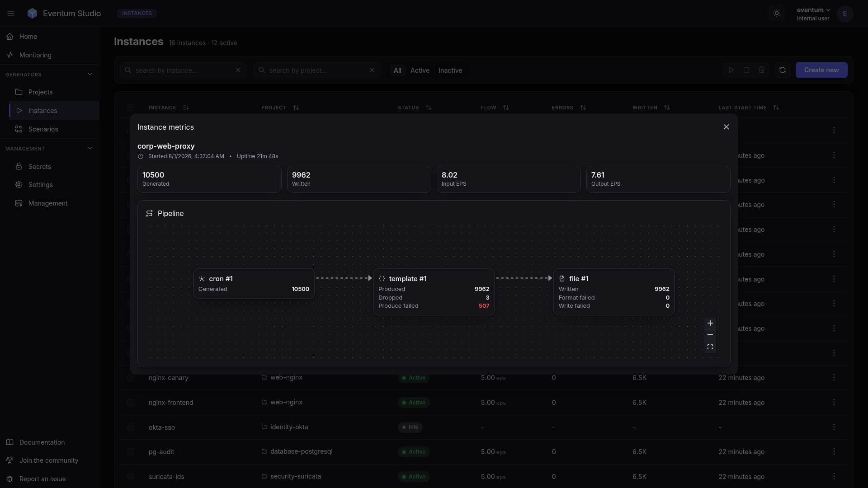Close the Instance metrics dialog

[726, 127]
